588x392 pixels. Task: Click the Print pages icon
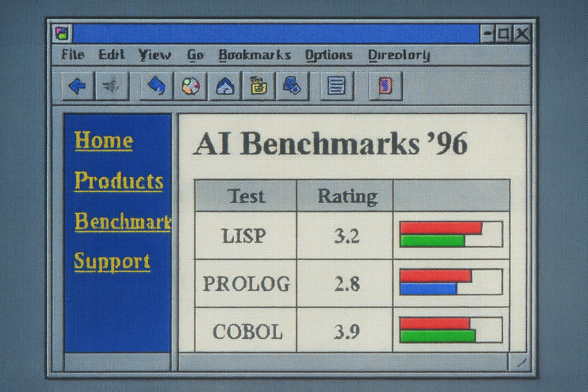(292, 86)
